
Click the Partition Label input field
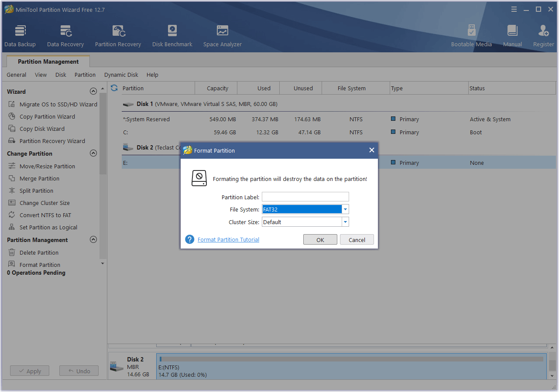coord(305,197)
